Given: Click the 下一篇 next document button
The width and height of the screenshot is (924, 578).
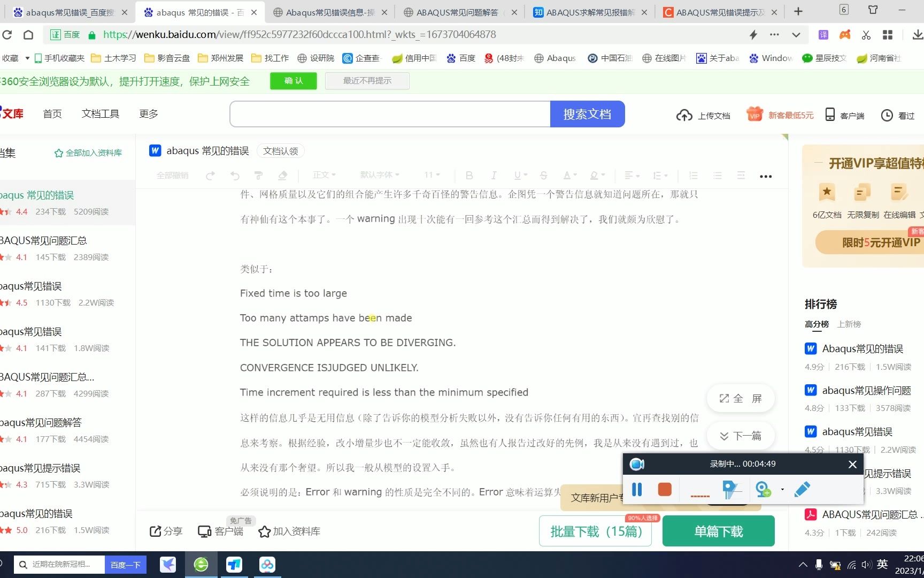Looking at the screenshot, I should click(x=741, y=436).
